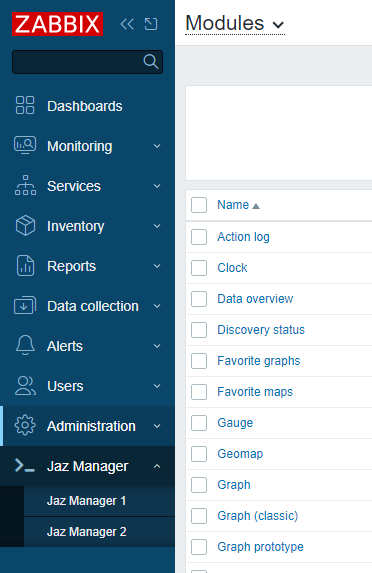
Task: Check the Graph (classic) module checkbox
Action: pyautogui.click(x=199, y=516)
